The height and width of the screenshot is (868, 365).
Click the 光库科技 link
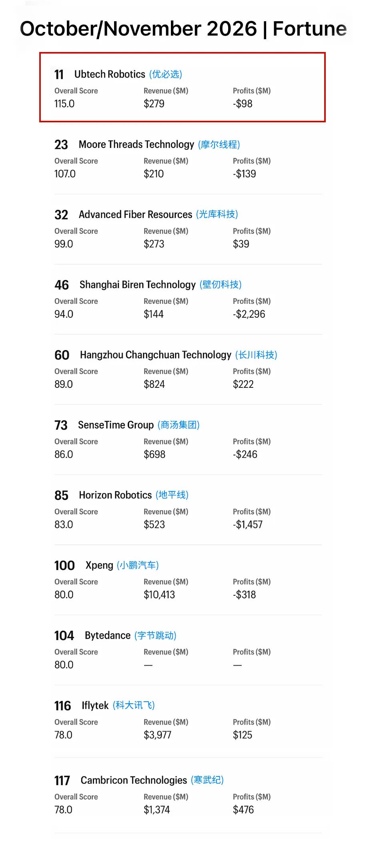217,215
